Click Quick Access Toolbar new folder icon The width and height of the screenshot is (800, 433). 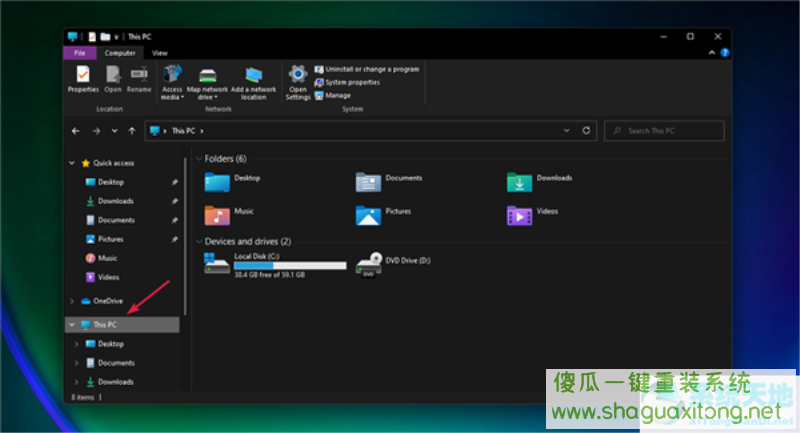(105, 37)
